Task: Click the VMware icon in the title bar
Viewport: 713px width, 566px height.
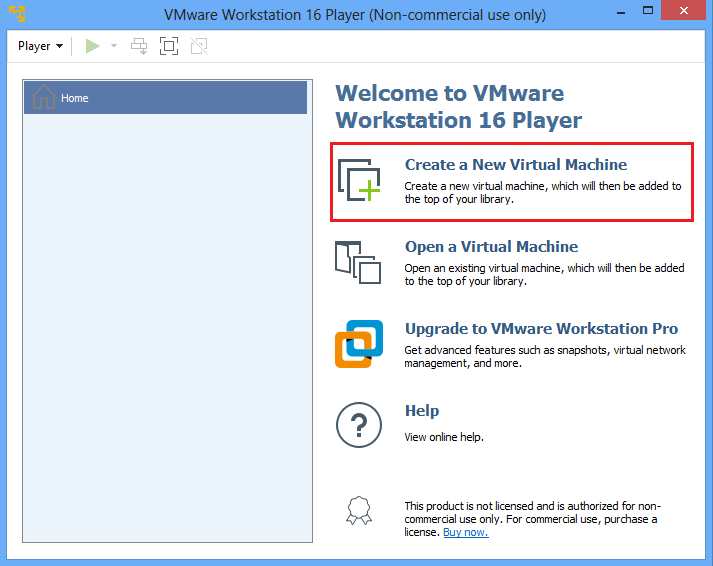Action: pos(17,14)
